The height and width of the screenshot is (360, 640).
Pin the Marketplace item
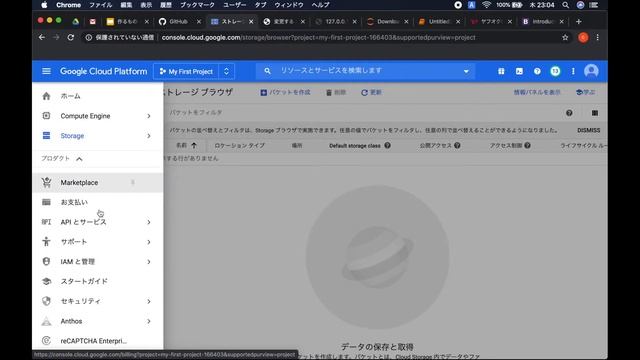pos(133,182)
